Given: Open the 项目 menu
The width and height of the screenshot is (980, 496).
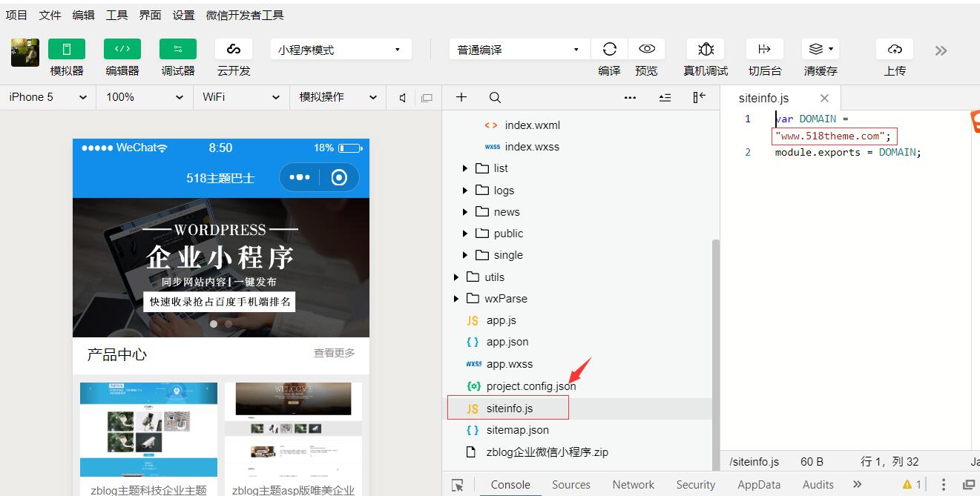Looking at the screenshot, I should pyautogui.click(x=16, y=15).
